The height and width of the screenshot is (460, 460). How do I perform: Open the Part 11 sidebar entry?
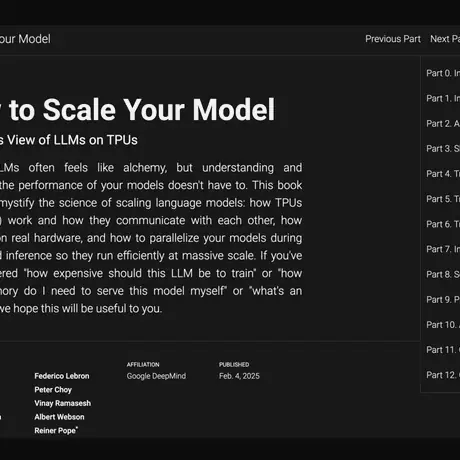pyautogui.click(x=443, y=350)
